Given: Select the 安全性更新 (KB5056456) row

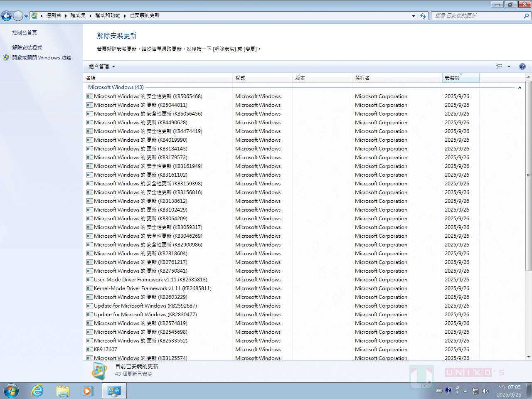Looking at the screenshot, I should pyautogui.click(x=282, y=114).
